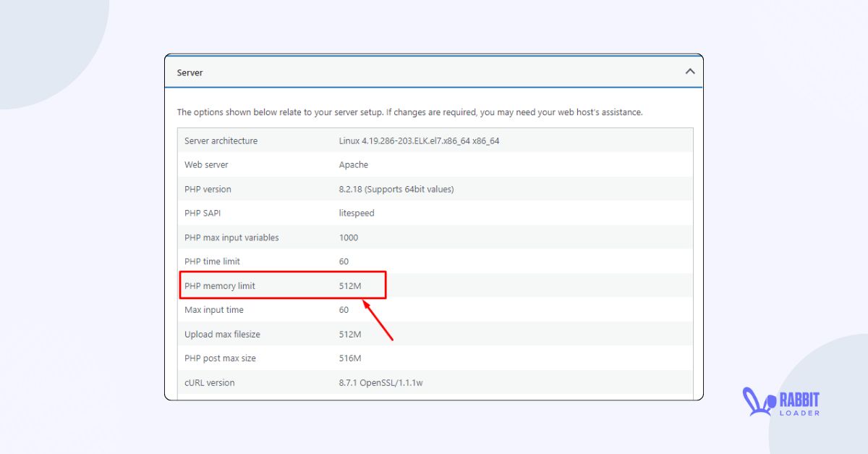Click the PHP time limit 60 value
This screenshot has width=868, height=454.
[x=344, y=261]
